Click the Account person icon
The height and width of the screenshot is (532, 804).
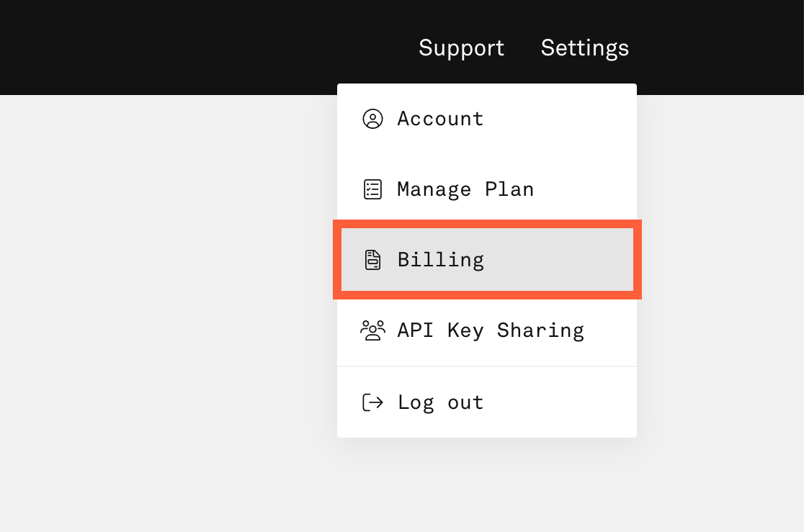372,119
